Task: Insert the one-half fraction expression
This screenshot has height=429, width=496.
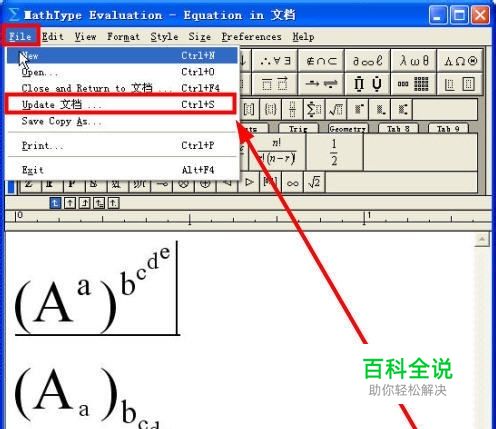Action: 334,152
